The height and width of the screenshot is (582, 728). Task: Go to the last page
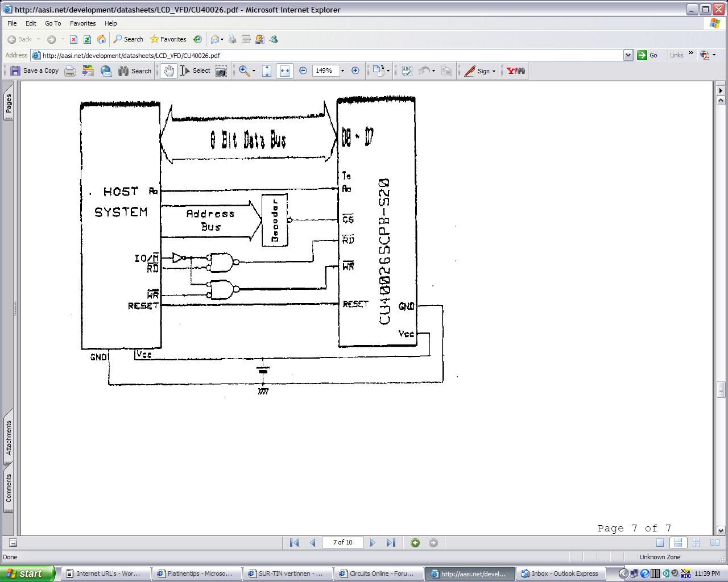tap(391, 543)
